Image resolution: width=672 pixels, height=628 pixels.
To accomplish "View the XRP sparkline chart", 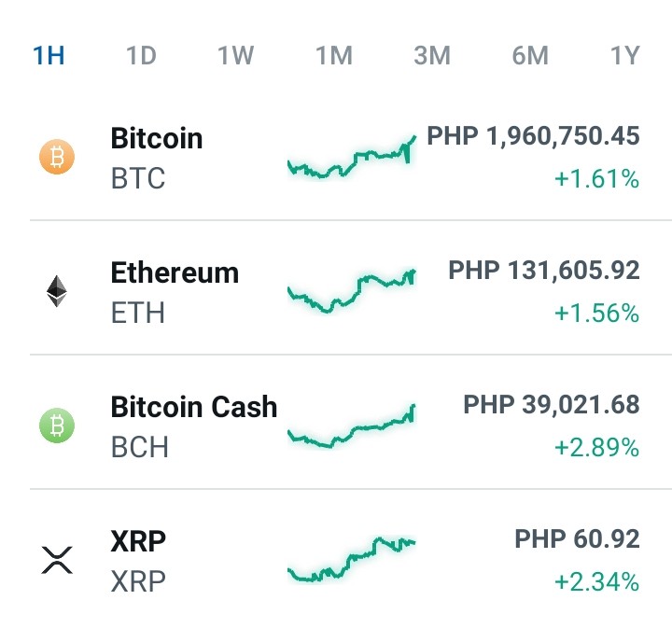I will (x=352, y=559).
